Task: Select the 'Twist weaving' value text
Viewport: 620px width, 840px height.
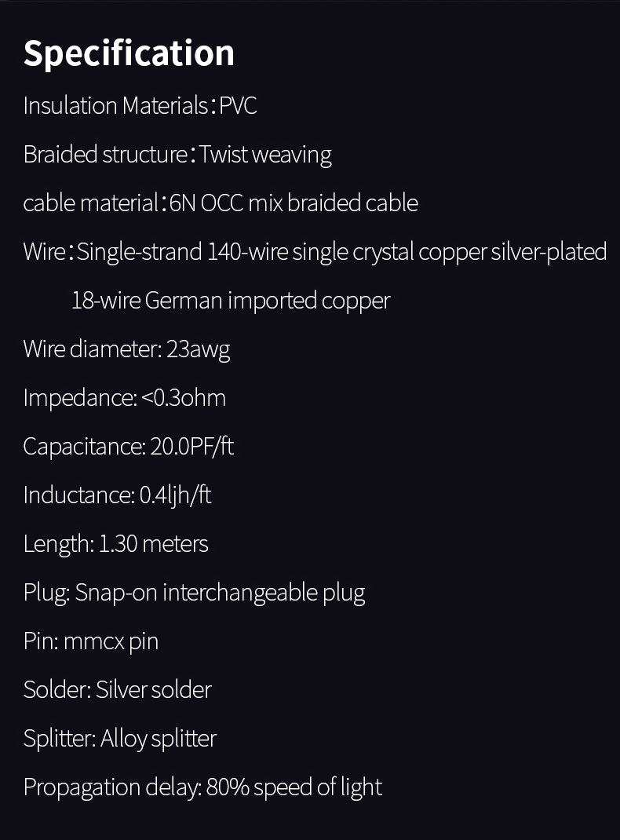Action: (x=265, y=154)
